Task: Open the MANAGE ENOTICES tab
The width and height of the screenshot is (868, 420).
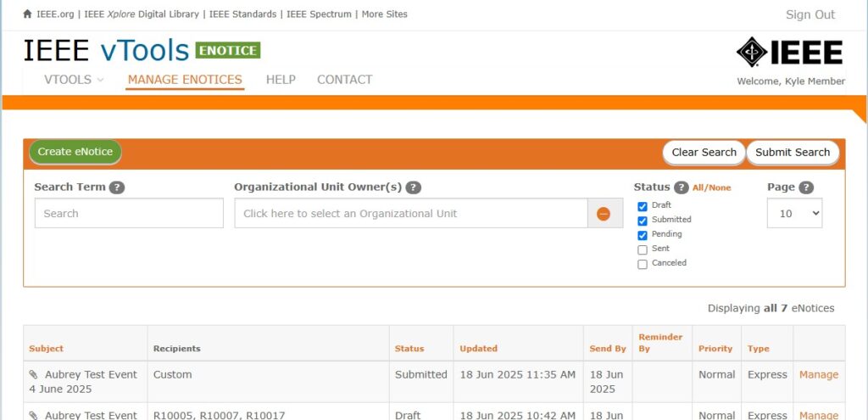Action: click(185, 79)
